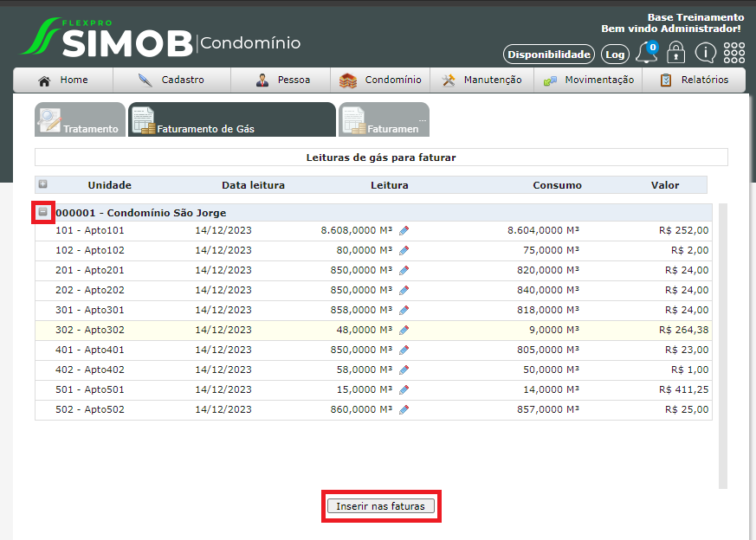Screen dimensions: 756x540
Task: Collapse Condomínio São Jorge group
Action: click(43, 212)
